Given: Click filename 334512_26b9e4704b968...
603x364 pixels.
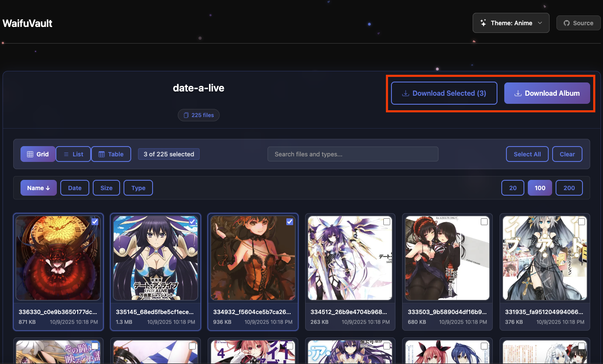Looking at the screenshot, I should 349,312.
